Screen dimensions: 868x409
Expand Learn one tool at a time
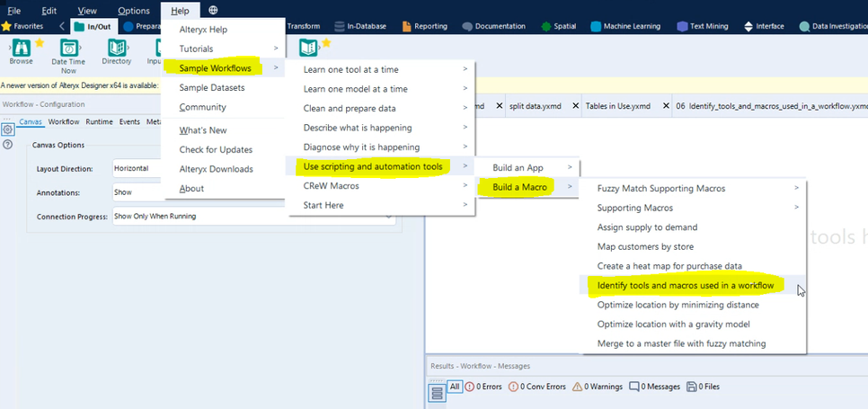(x=380, y=70)
